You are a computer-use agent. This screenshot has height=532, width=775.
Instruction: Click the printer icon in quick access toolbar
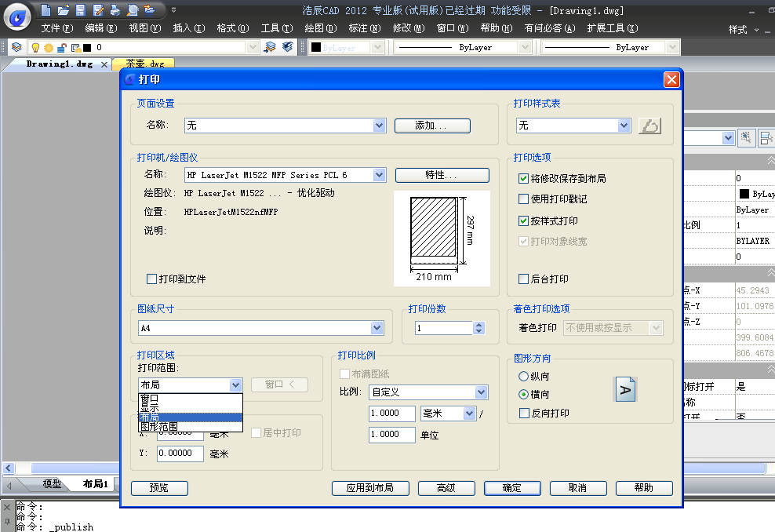point(115,10)
